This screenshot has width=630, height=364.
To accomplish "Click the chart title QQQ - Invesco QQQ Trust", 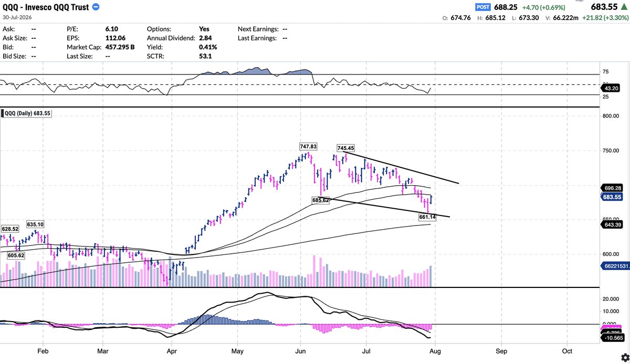I will [x=46, y=7].
